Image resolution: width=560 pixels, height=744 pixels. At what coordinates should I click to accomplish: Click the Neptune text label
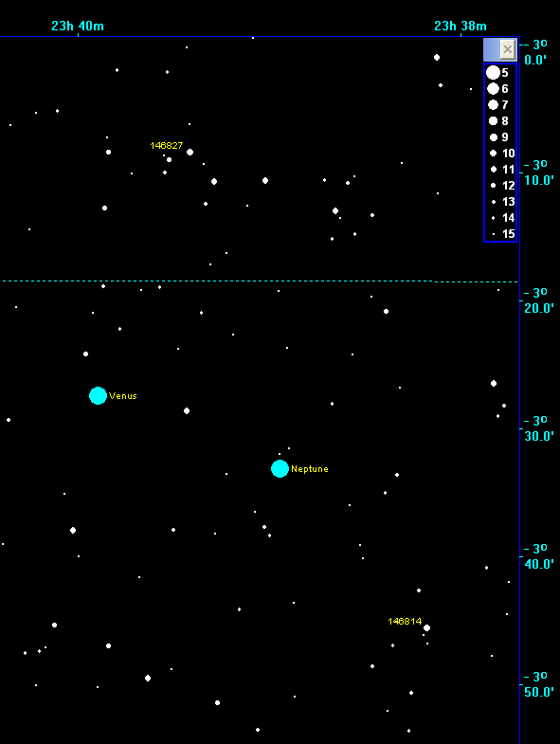point(310,469)
